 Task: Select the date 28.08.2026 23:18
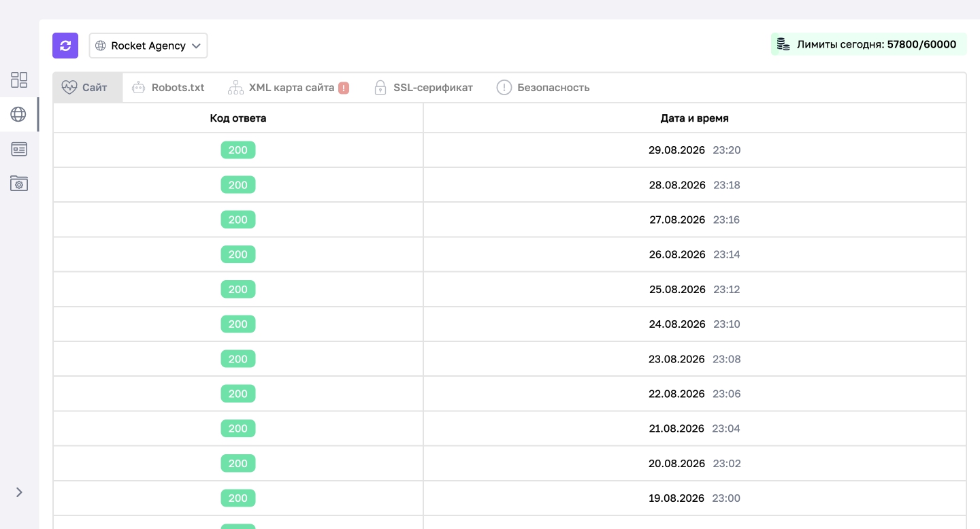695,185
